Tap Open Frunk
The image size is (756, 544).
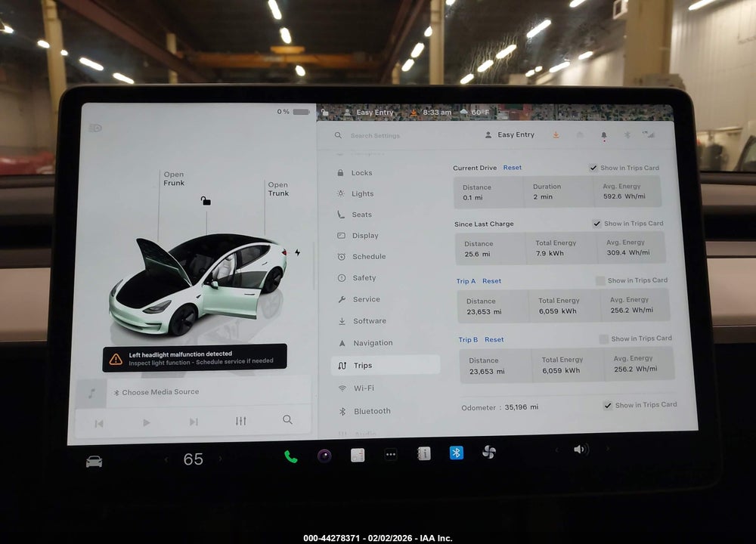tap(174, 179)
